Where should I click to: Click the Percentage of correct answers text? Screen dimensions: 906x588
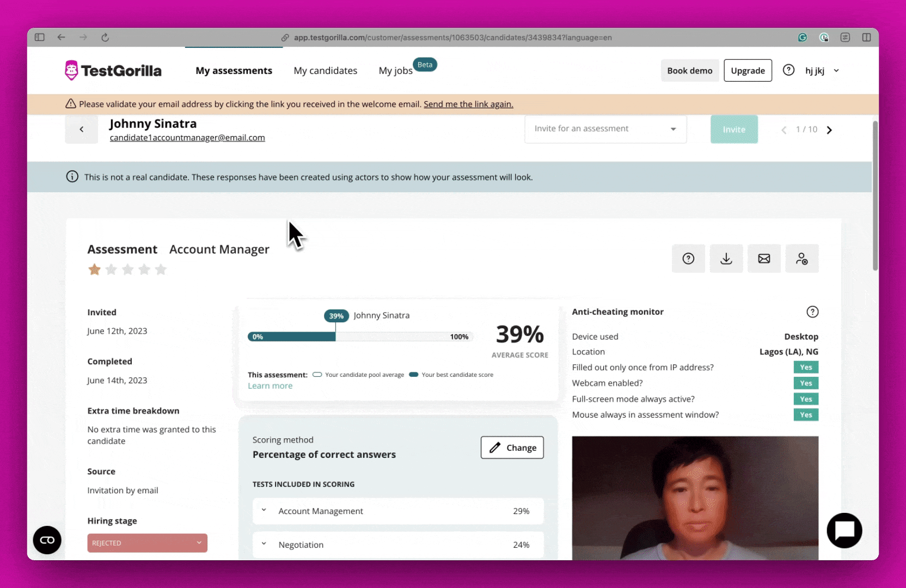(324, 455)
